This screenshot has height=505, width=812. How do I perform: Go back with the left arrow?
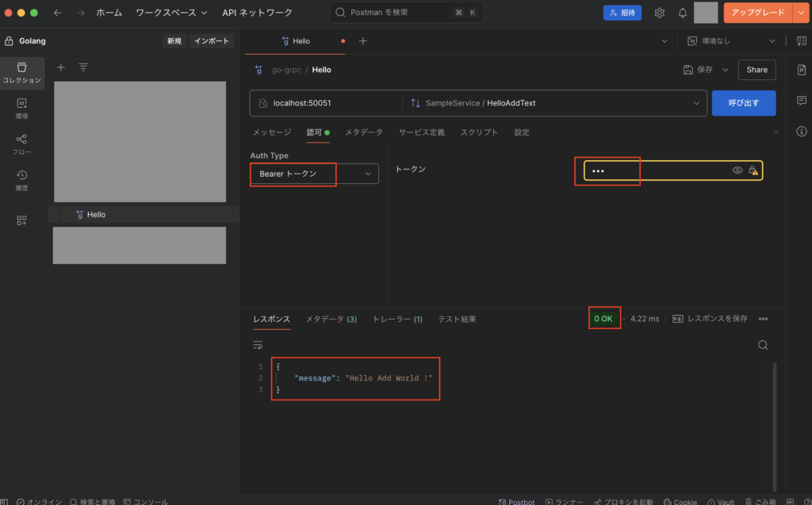tap(57, 13)
